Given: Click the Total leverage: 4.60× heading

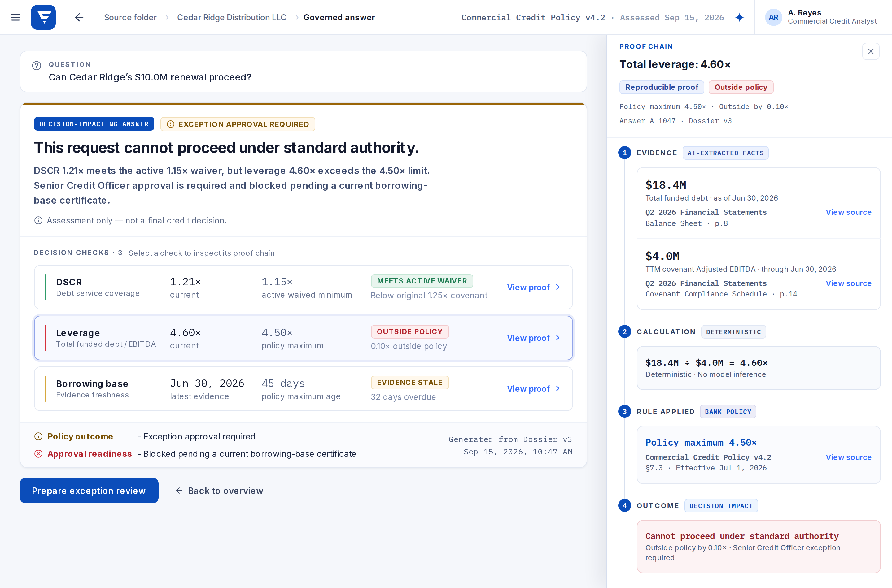Looking at the screenshot, I should [675, 64].
